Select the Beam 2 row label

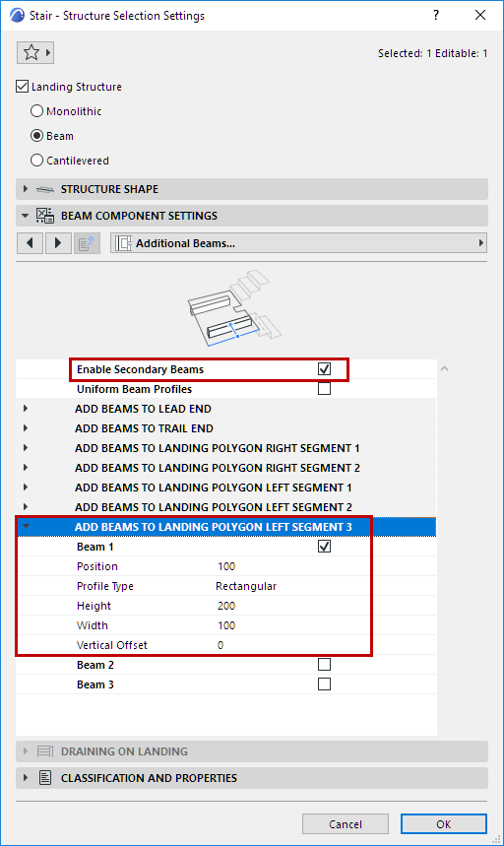point(95,665)
